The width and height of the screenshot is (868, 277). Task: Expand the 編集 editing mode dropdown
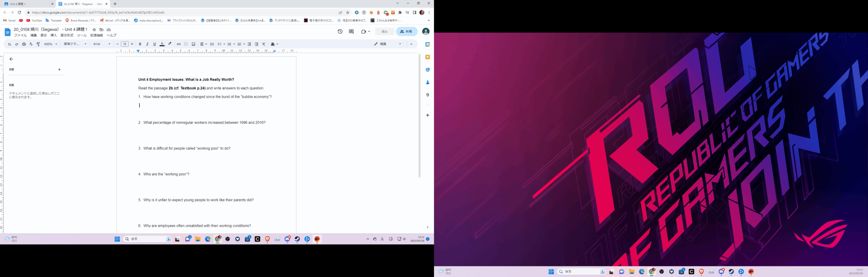tap(388, 44)
